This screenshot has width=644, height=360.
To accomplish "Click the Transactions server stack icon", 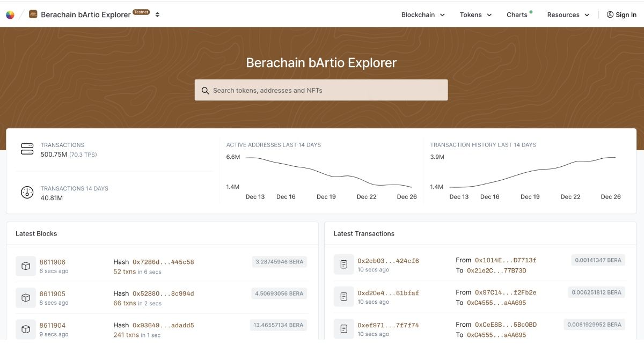I will (27, 149).
